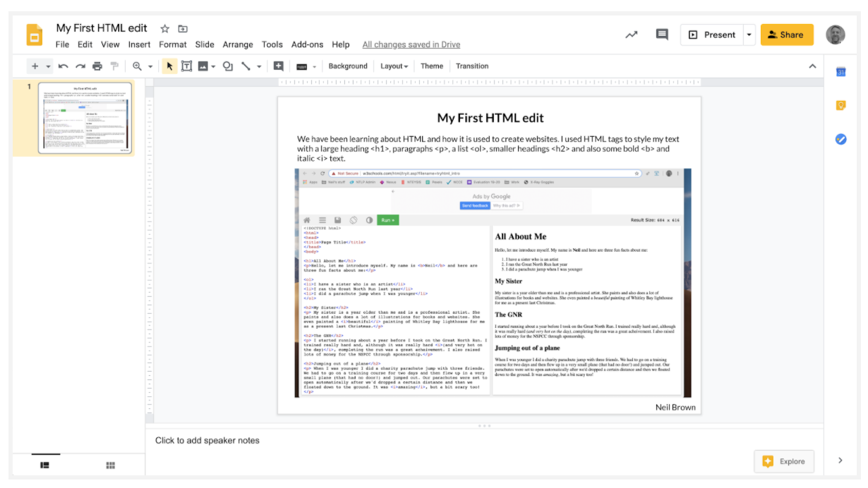Open the line type dropdown arrow

[x=259, y=66]
